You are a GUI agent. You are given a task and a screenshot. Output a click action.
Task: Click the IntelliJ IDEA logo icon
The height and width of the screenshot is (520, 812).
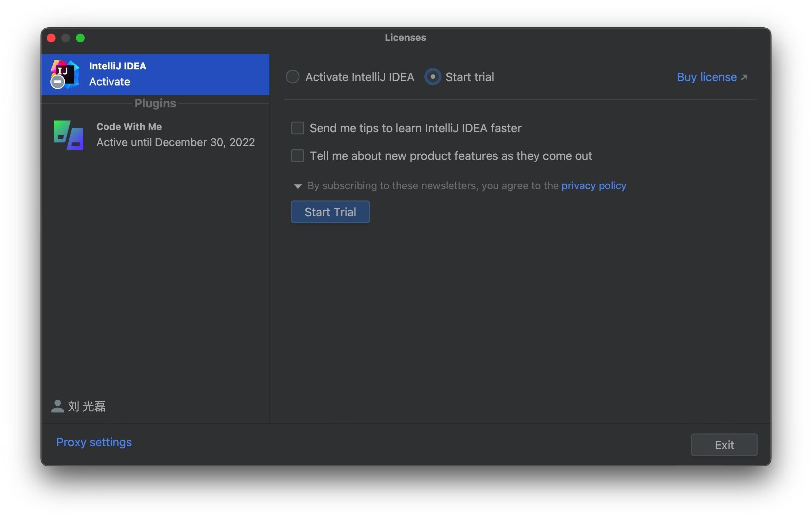click(65, 74)
